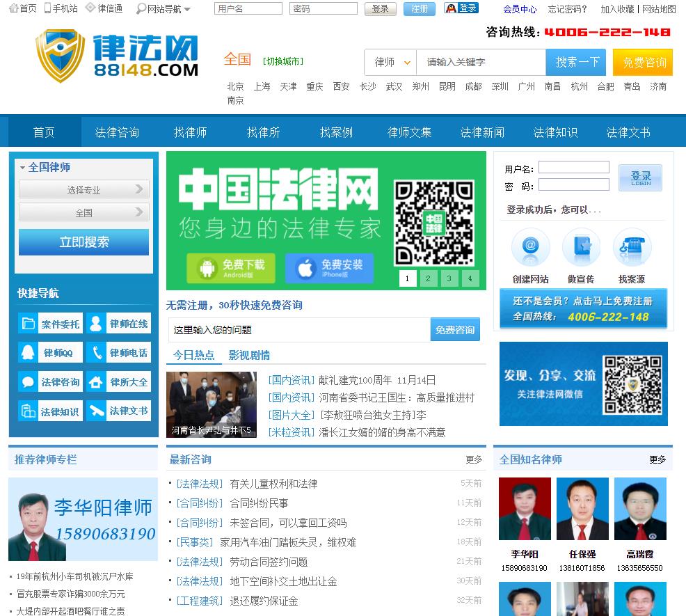This screenshot has height=616, width=686.
Task: Click the 请输入关键字 search field
Action: [x=481, y=62]
